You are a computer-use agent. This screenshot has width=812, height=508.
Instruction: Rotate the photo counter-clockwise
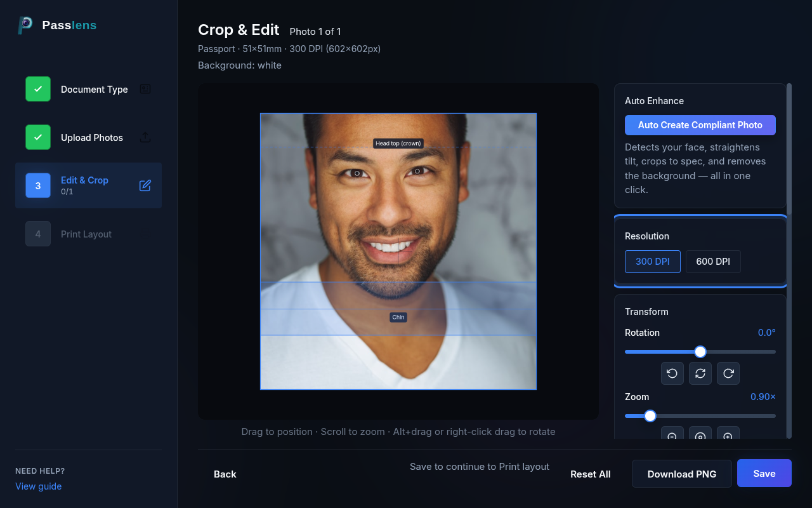[672, 373]
